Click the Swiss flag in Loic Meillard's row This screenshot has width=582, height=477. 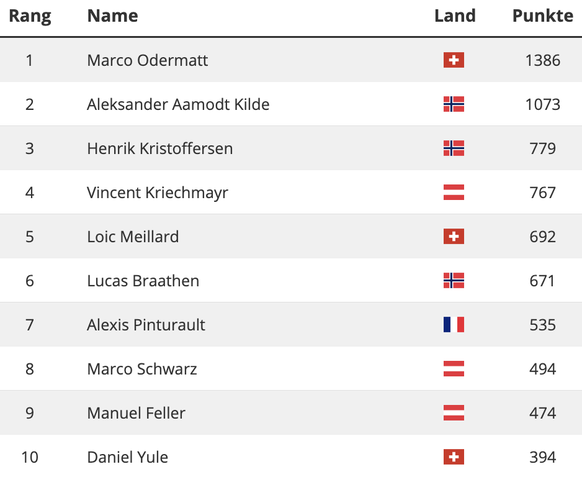454,236
